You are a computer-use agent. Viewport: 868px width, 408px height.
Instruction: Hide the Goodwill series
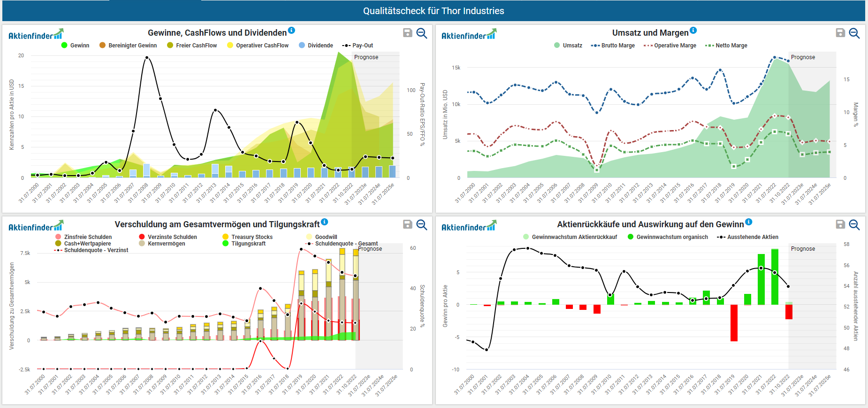[321, 237]
